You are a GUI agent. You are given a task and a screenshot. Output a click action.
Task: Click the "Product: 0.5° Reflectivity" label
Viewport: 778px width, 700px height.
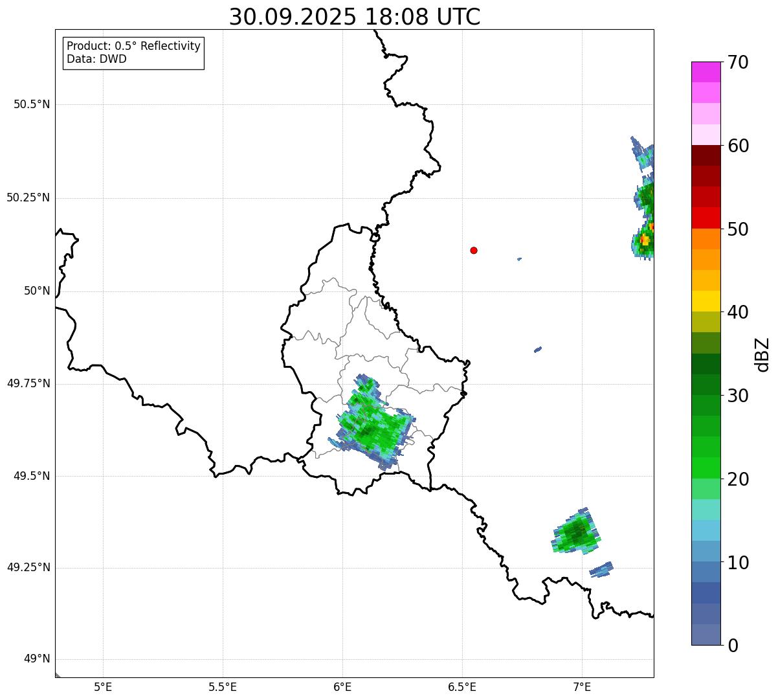133,47
